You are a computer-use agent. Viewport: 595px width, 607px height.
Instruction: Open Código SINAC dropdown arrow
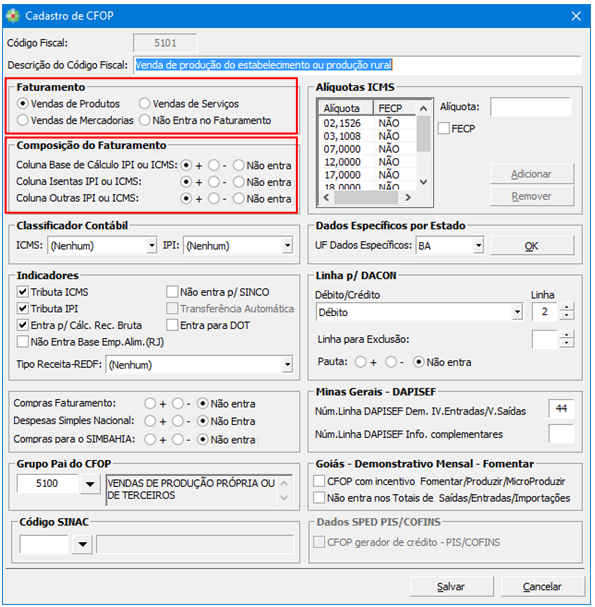click(x=82, y=545)
